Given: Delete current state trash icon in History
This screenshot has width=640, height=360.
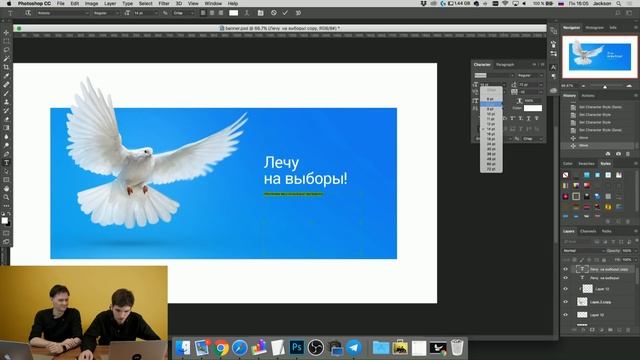Looking at the screenshot, I should click(628, 154).
